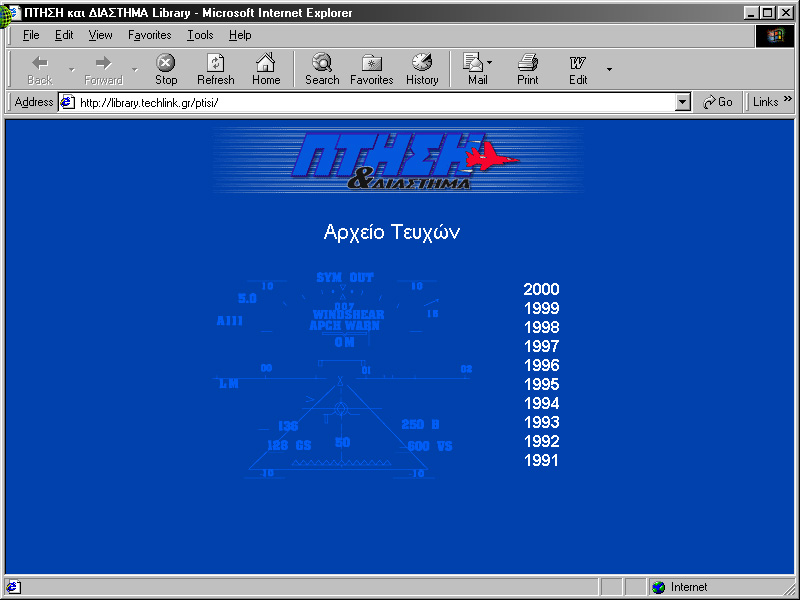Click the ΠΤΗΣΗ & ΔΙΑΣΤΗΜΑ logo banner
Viewport: 800px width, 600px height.
(398, 160)
